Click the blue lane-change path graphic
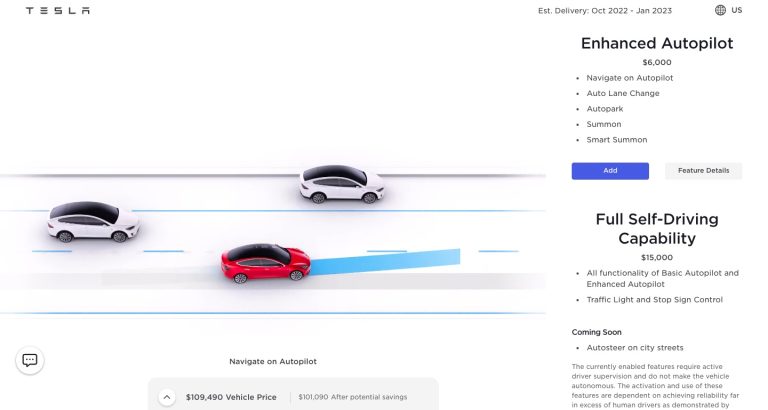The height and width of the screenshot is (410, 768). coord(385,262)
